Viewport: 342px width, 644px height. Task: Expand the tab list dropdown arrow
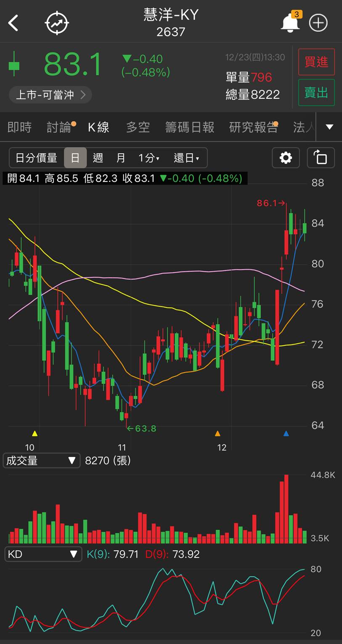tap(329, 127)
